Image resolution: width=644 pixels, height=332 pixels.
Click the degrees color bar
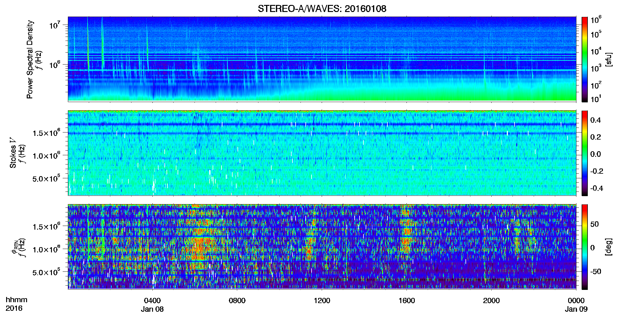pos(585,247)
